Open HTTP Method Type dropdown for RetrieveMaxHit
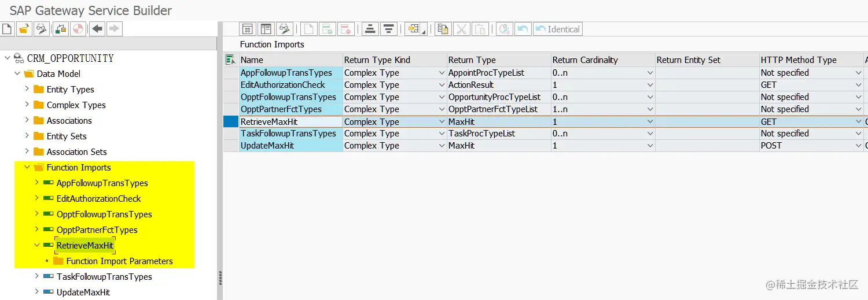Viewport: 868px width, 300px height. coord(858,121)
